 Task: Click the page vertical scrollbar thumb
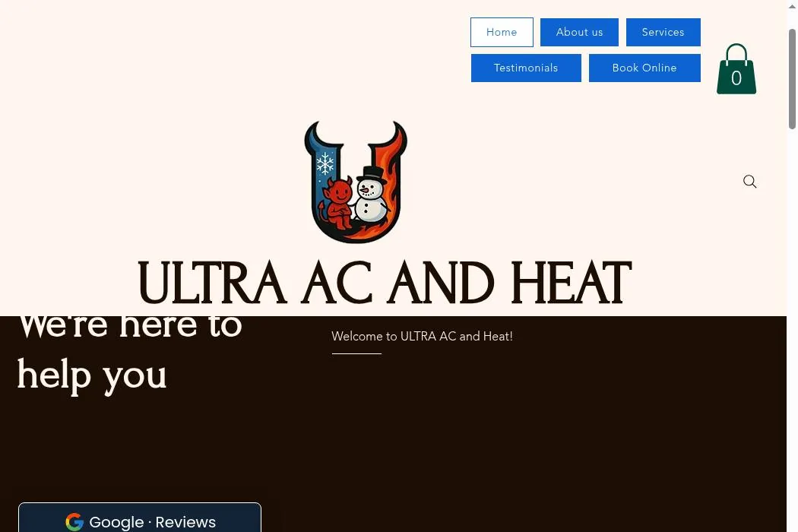point(793,79)
